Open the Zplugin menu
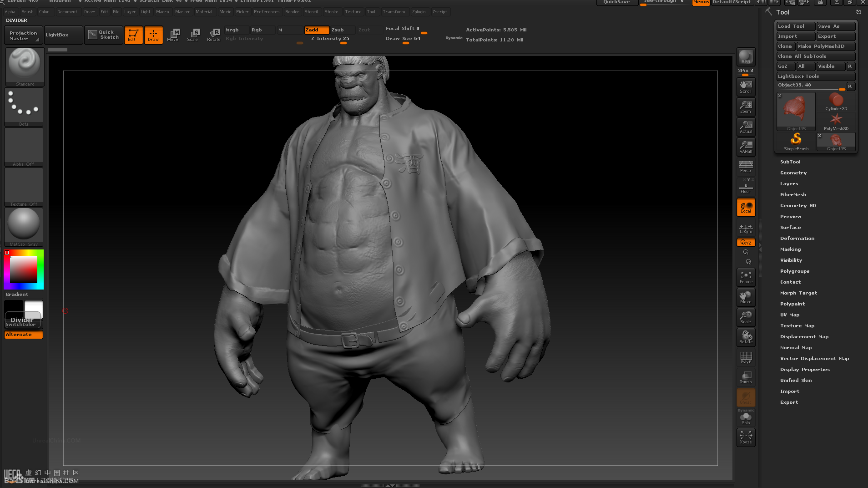 419,12
